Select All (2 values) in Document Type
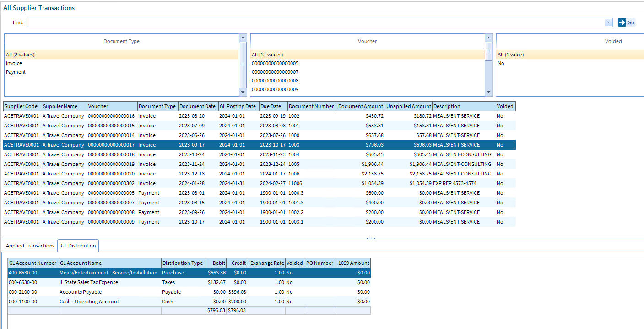This screenshot has width=644, height=329. 121,55
